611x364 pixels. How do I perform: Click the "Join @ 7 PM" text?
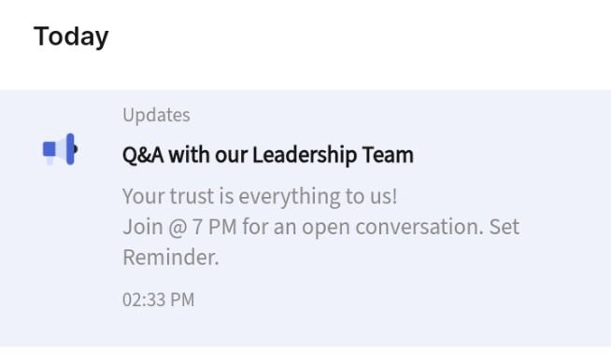[x=179, y=227]
